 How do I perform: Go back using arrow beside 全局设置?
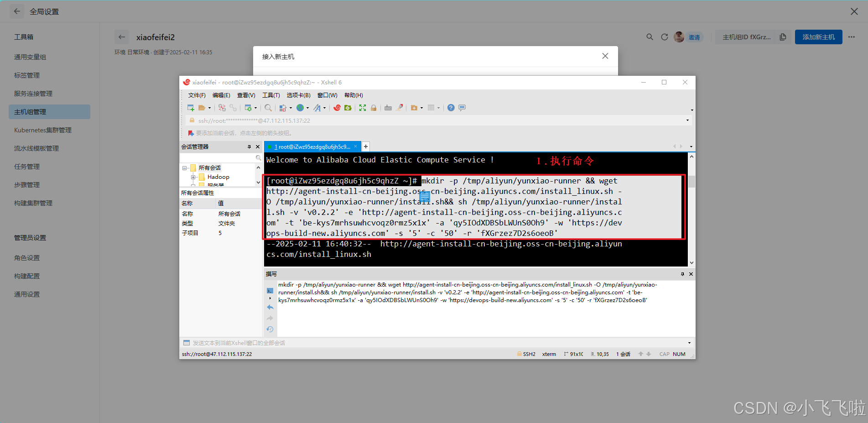[17, 11]
